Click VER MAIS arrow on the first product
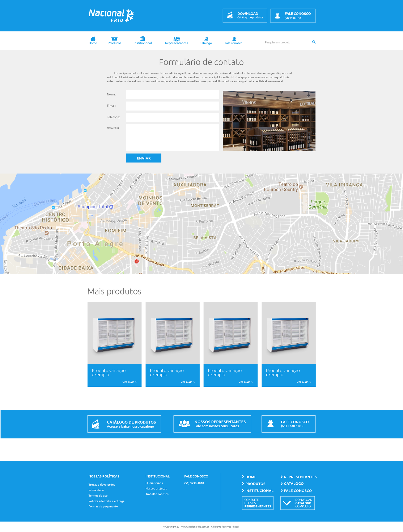This screenshot has width=403, height=532. (x=136, y=382)
